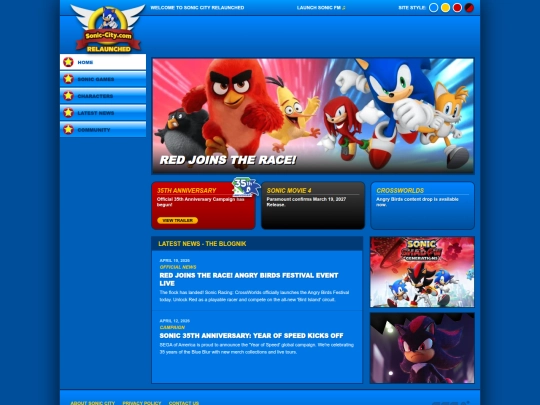Open the Red Joins the Race hero banner
Screen dimensions: 540x405
click(x=313, y=116)
